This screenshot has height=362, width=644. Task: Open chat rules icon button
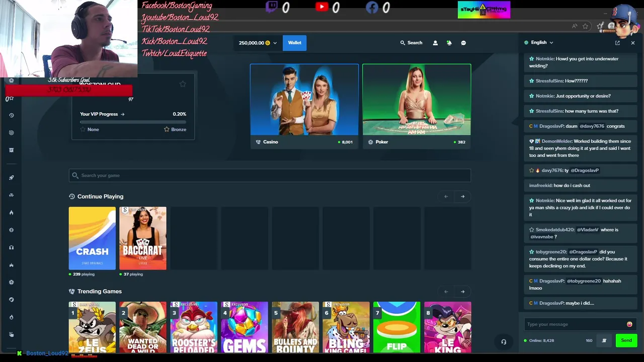coord(604,340)
